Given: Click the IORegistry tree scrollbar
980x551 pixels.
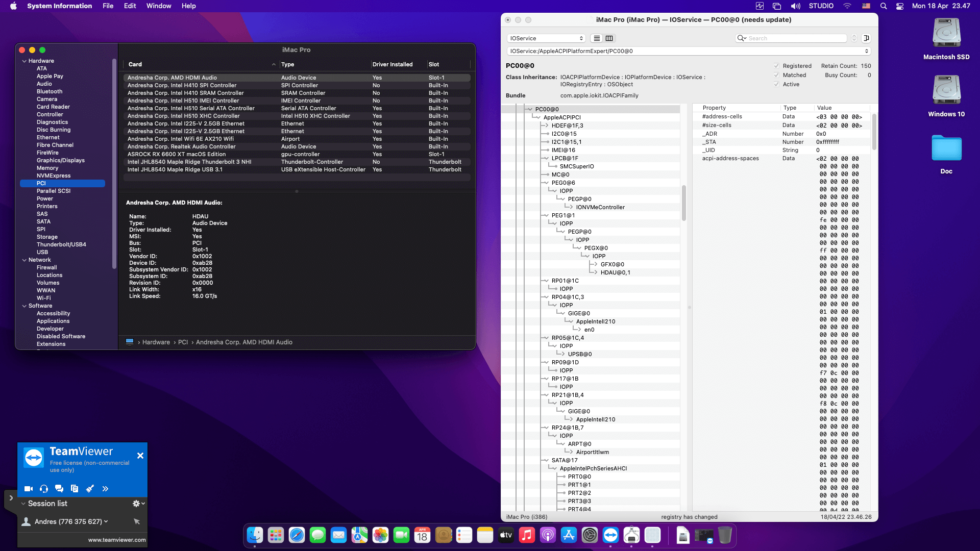Looking at the screenshot, I should click(683, 203).
